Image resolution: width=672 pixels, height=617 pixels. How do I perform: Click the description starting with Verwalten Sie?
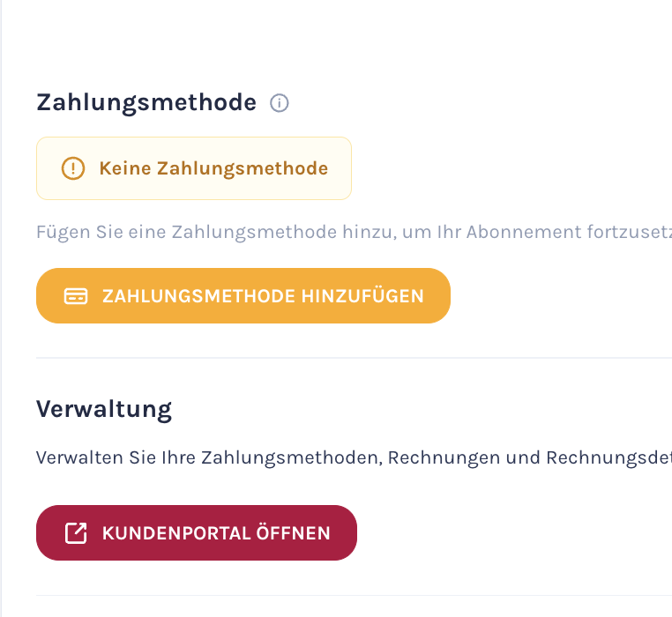click(x=353, y=458)
